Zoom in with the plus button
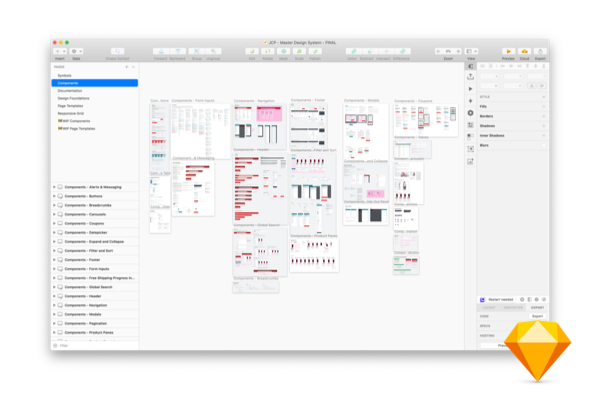This screenshot has height=400, width=600. pos(458,51)
